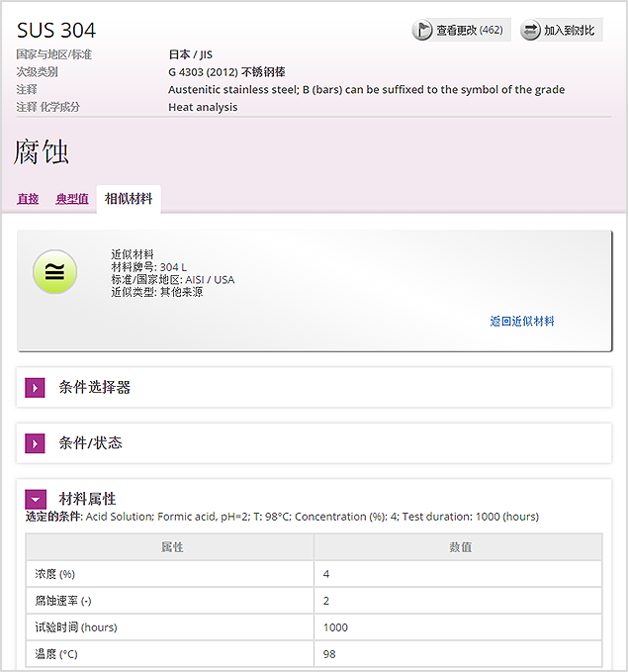The height and width of the screenshot is (672, 628).
Task: Click the 数值 column header
Action: 459,547
